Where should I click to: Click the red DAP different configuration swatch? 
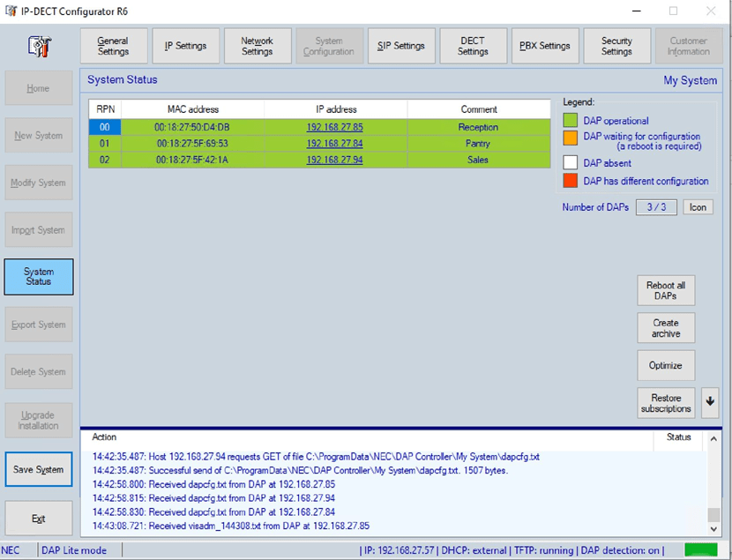(x=571, y=181)
